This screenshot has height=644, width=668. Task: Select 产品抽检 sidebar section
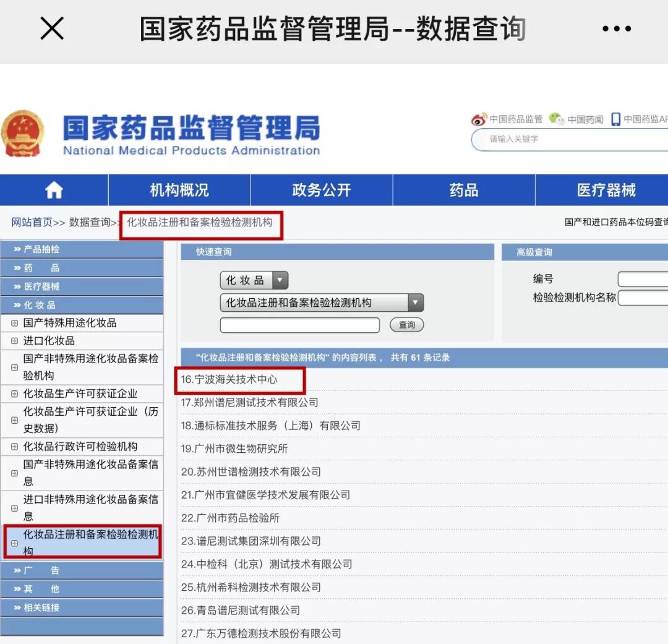pos(82,249)
